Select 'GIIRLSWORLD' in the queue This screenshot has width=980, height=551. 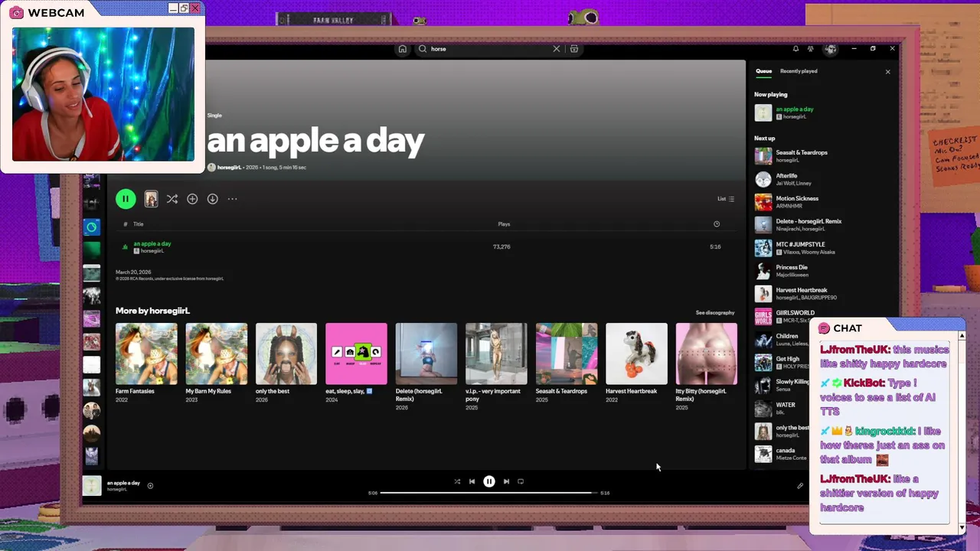click(x=782, y=316)
